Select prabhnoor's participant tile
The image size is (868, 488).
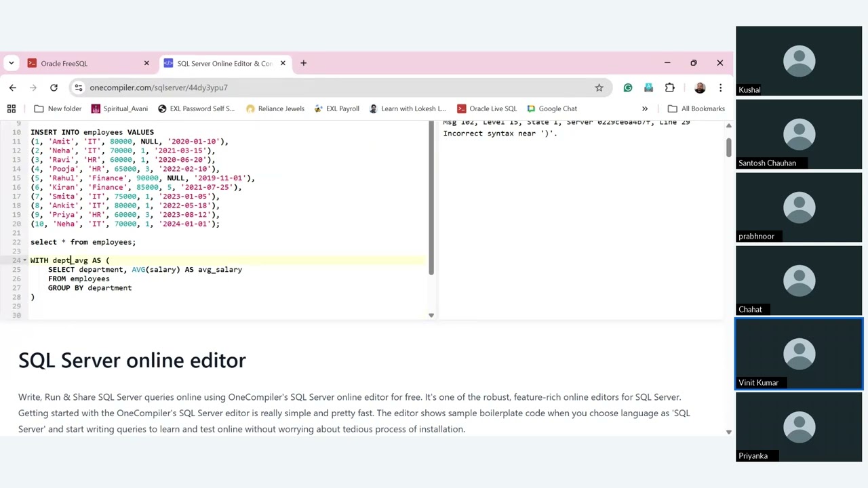click(799, 207)
